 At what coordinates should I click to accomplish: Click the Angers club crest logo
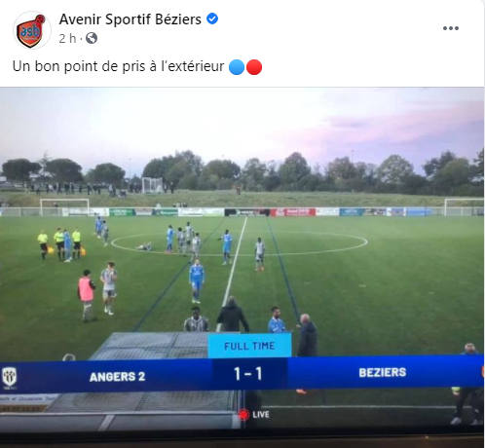tap(10, 378)
